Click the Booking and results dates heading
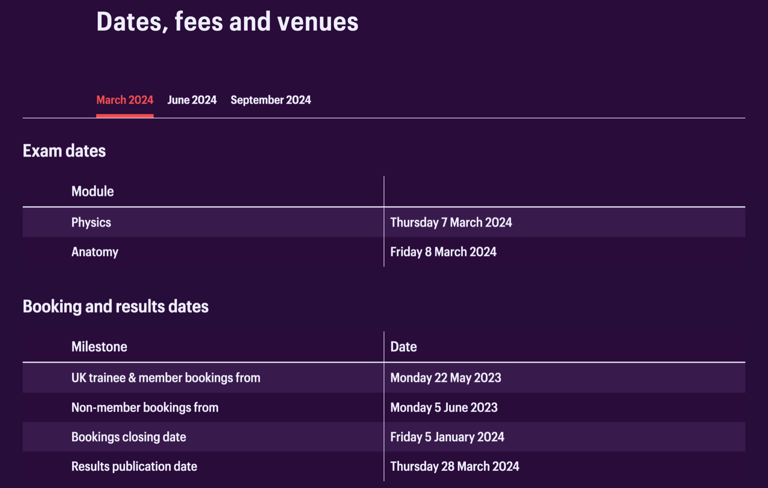Viewport: 768px width, 488px height. click(115, 307)
